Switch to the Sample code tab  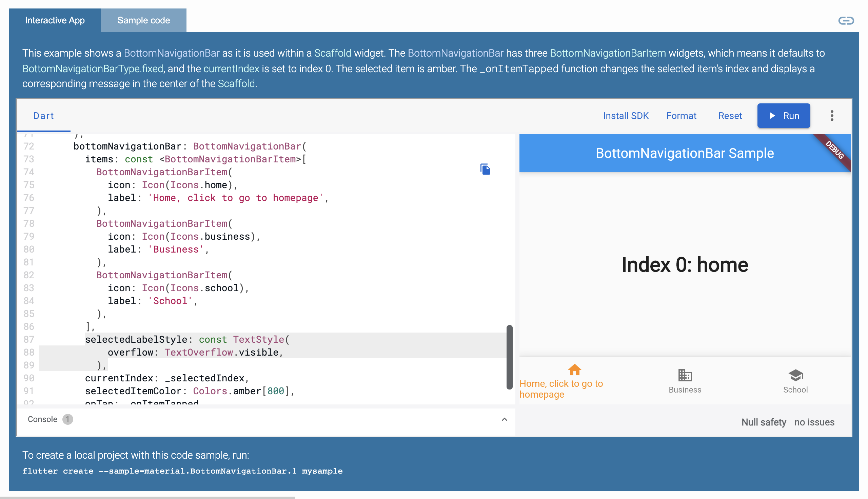point(143,21)
